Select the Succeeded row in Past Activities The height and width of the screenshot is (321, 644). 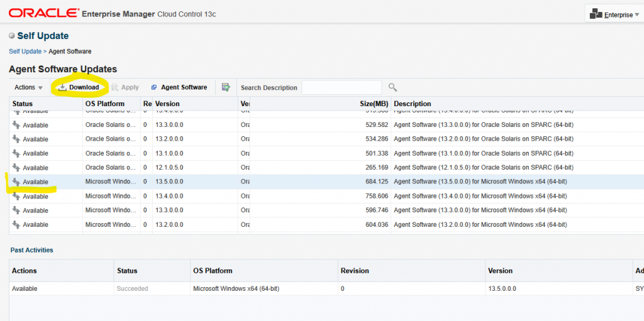133,288
